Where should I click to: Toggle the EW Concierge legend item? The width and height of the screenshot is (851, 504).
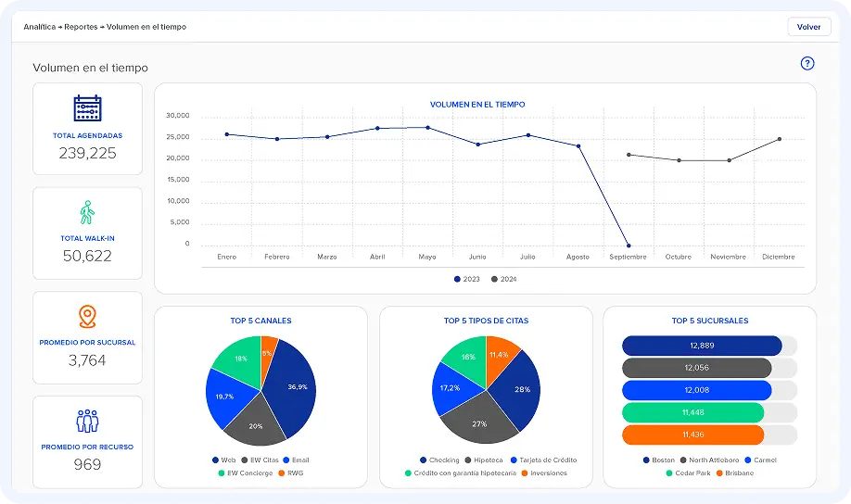(244, 473)
